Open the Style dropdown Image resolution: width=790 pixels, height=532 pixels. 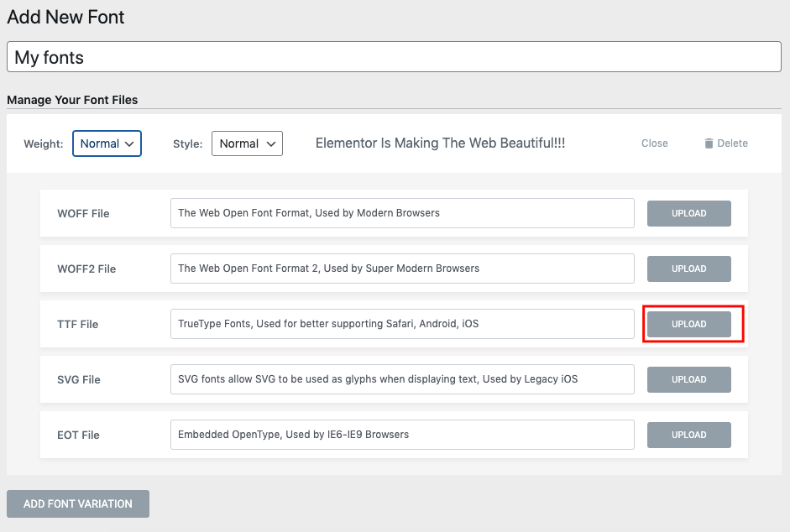(x=247, y=143)
